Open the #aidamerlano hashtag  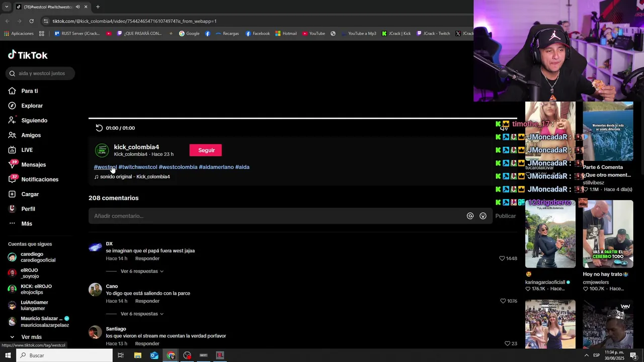(x=216, y=167)
